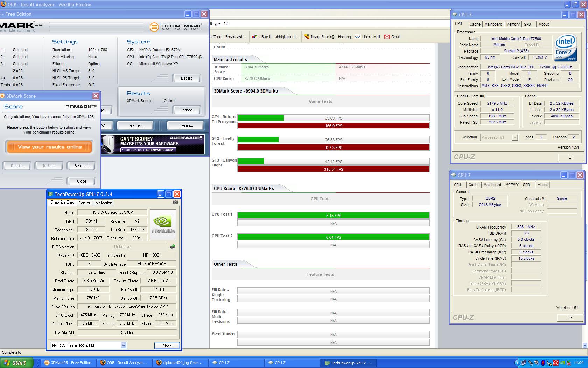Click the taskbar clock showing 14.04
This screenshot has width=588, height=368.
579,363
